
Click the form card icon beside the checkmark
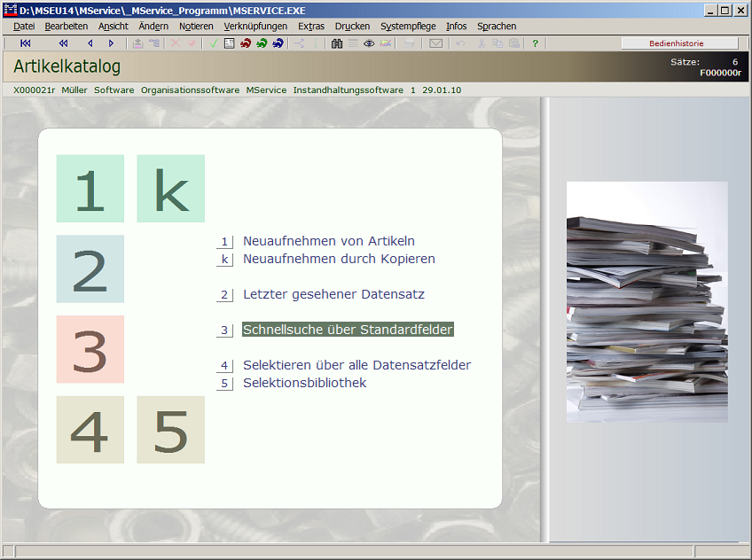click(230, 43)
